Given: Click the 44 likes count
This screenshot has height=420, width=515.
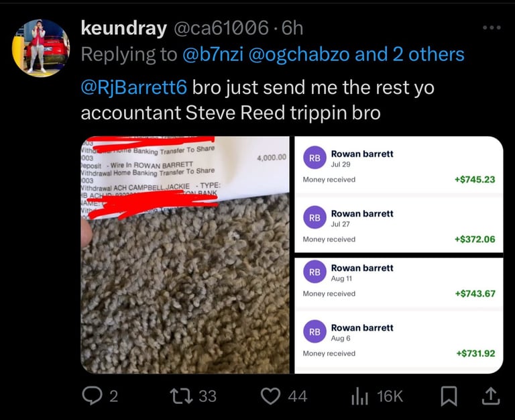Looking at the screenshot, I should coord(298,396).
